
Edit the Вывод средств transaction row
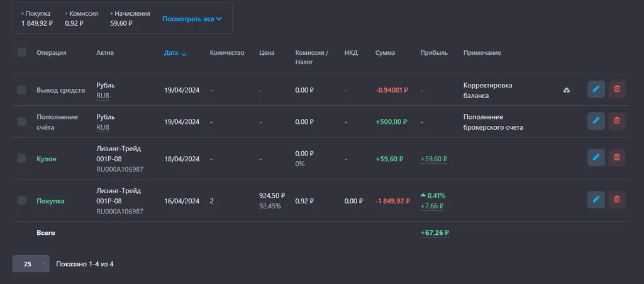click(x=596, y=89)
